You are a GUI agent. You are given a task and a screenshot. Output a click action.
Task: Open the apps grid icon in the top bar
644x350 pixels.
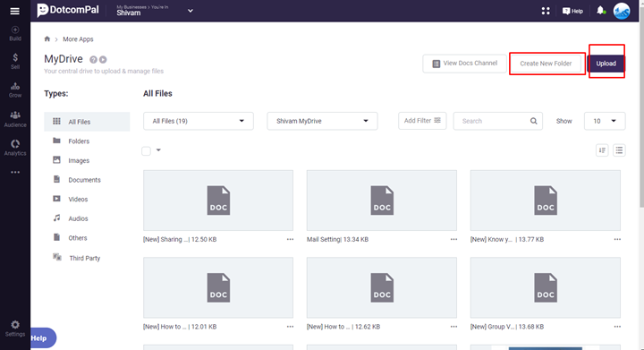coord(546,11)
